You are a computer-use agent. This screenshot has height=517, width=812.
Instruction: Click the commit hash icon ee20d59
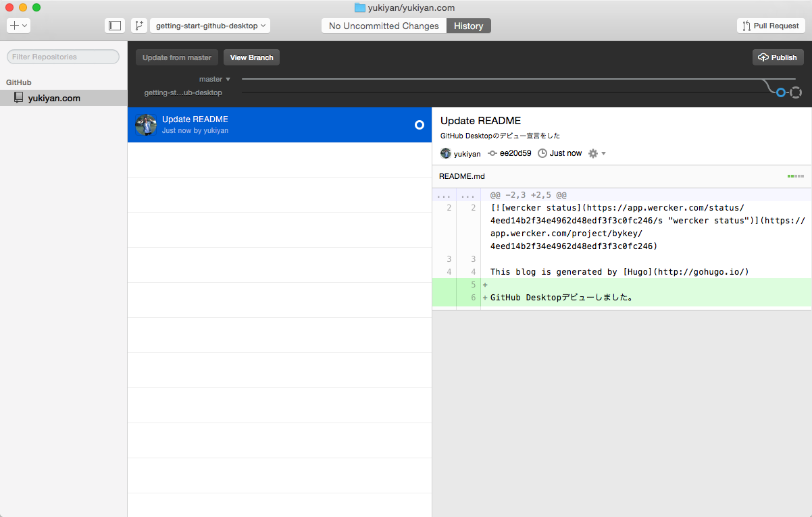click(494, 153)
